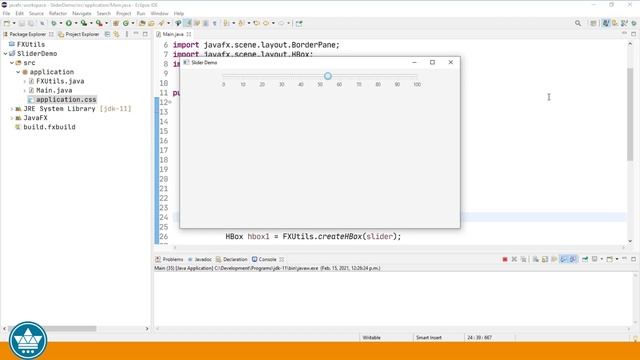Click the New Java Package icon
This screenshot has height=360, width=640.
[116, 23]
